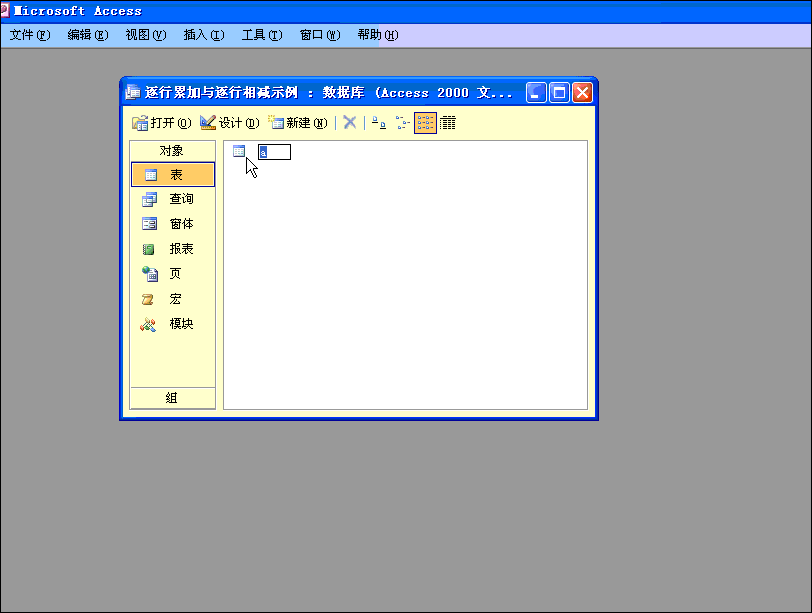The width and height of the screenshot is (812, 613).
Task: Select 窗体 (Forms) in objects pane
Action: (173, 224)
